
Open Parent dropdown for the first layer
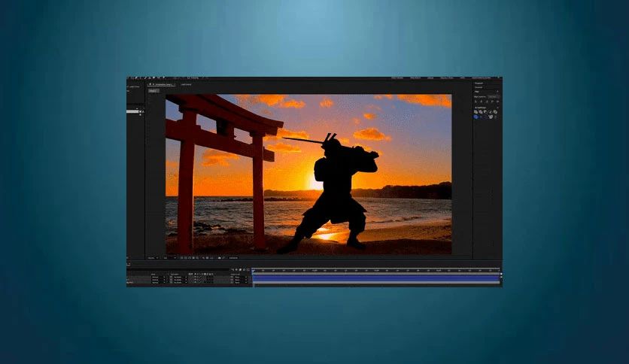(242, 277)
